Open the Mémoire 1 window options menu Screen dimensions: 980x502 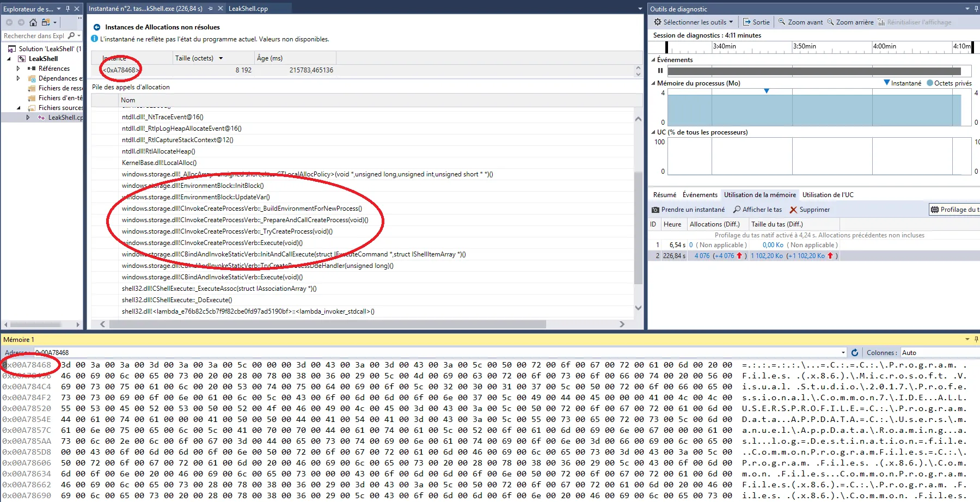[x=967, y=339]
